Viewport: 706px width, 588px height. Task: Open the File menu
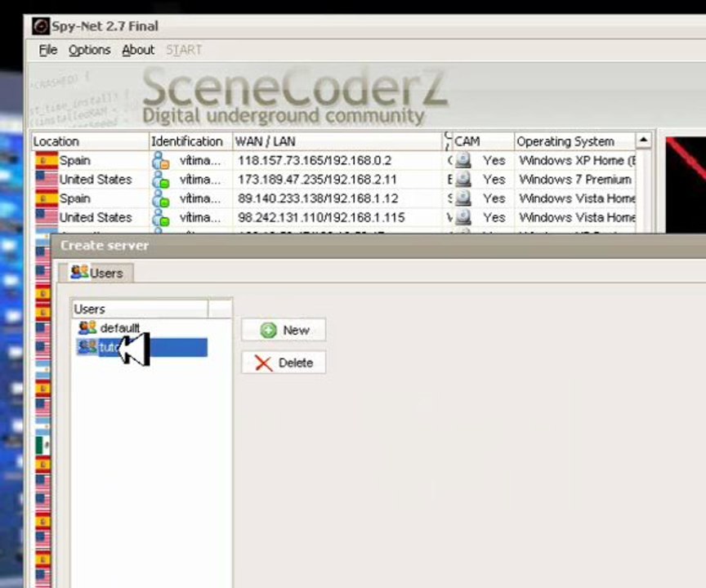[x=47, y=50]
